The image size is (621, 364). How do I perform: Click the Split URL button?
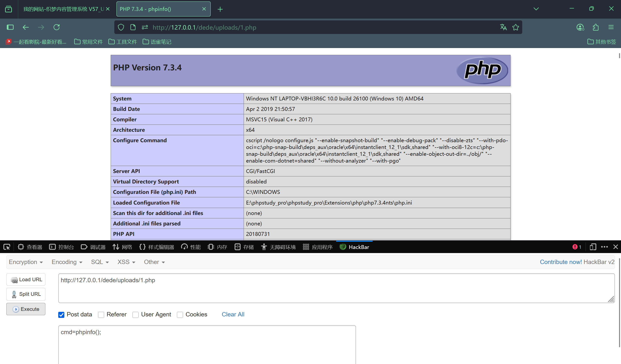26,294
